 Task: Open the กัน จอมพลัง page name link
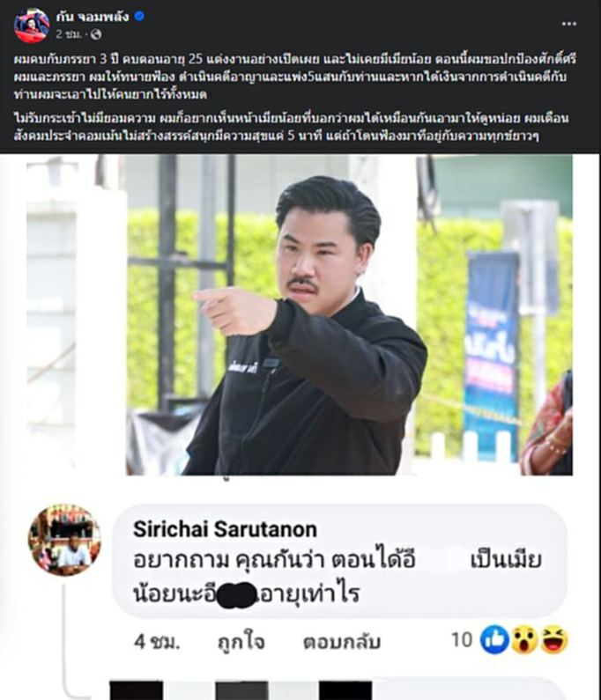[x=93, y=17]
